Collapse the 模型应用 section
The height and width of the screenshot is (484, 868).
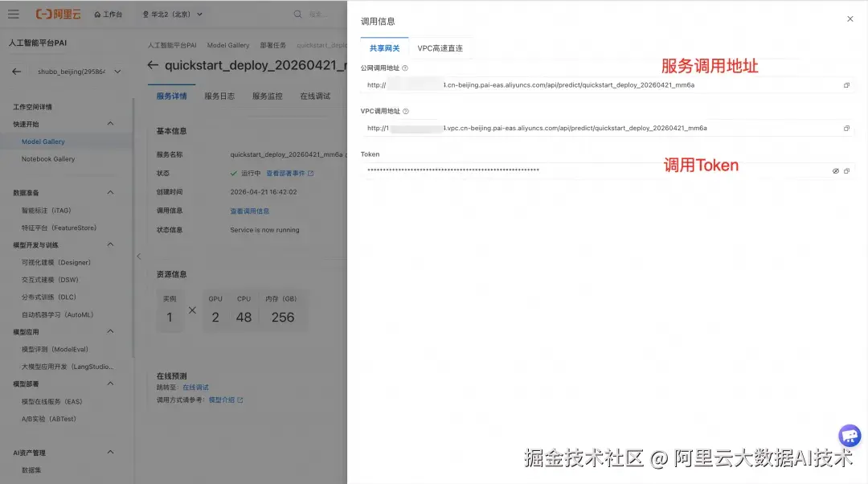click(x=110, y=332)
